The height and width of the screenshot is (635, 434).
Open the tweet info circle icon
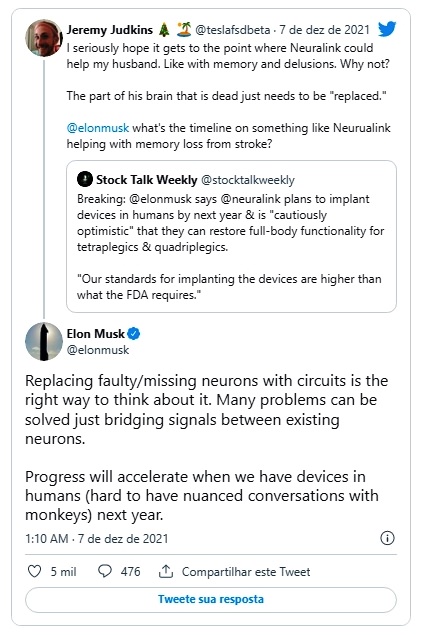387,538
